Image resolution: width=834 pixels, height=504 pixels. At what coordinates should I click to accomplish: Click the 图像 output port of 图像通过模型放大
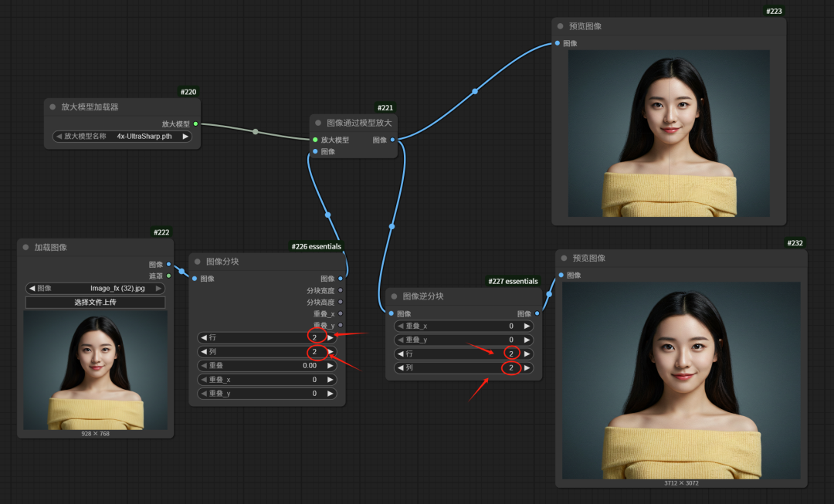(392, 140)
